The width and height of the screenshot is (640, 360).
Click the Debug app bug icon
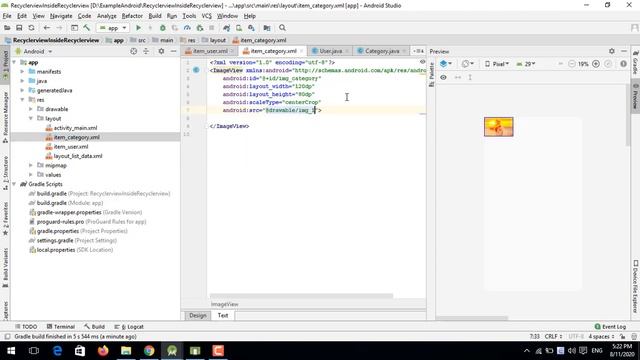click(162, 28)
